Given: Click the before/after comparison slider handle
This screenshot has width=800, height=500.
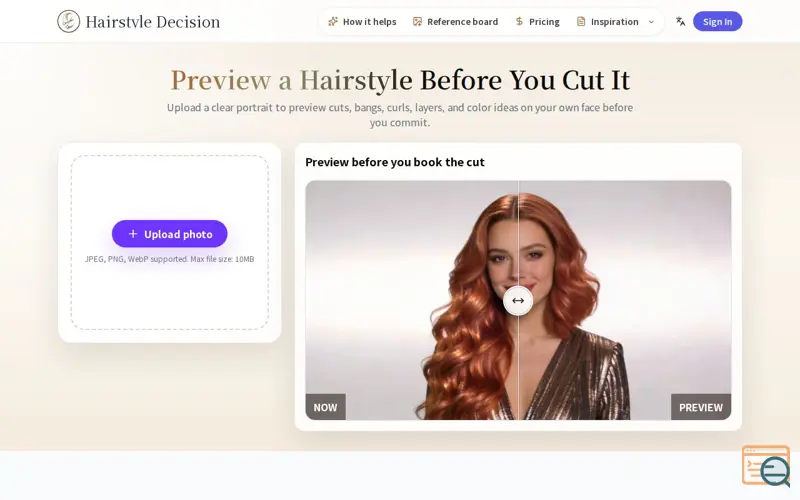Looking at the screenshot, I should [x=518, y=301].
